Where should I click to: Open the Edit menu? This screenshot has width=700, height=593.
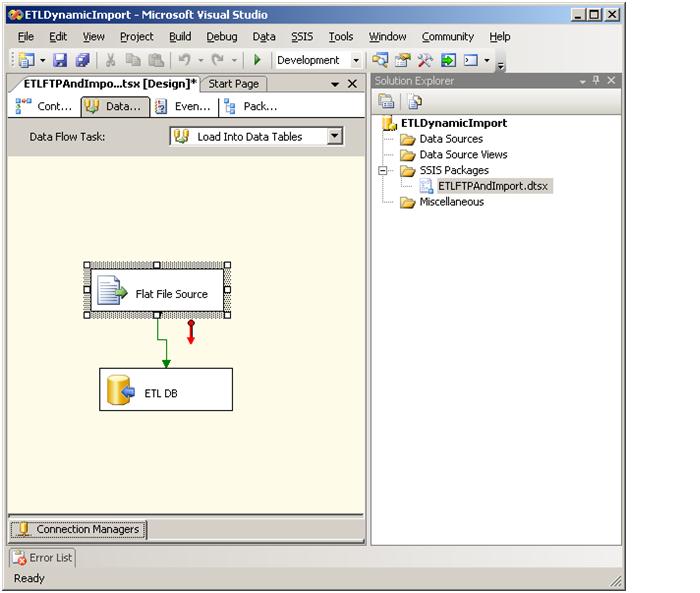pos(58,37)
